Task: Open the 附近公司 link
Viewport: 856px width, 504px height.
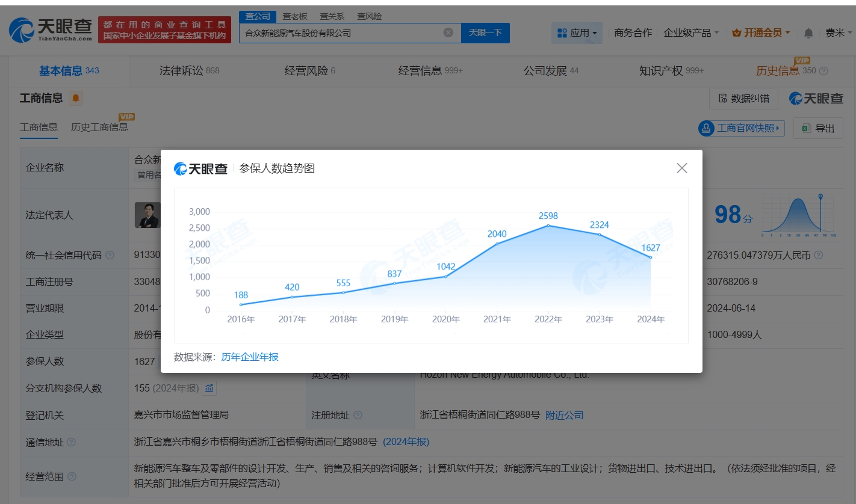Action: [x=564, y=415]
